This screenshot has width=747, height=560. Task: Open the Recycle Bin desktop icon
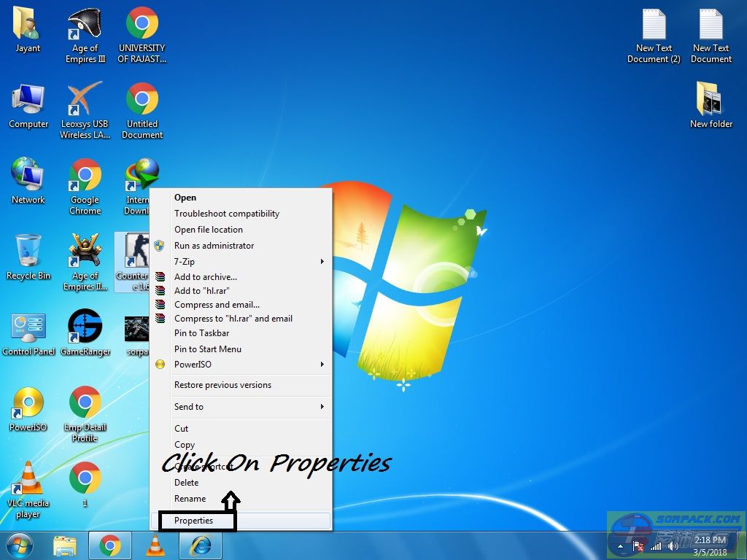tap(28, 257)
